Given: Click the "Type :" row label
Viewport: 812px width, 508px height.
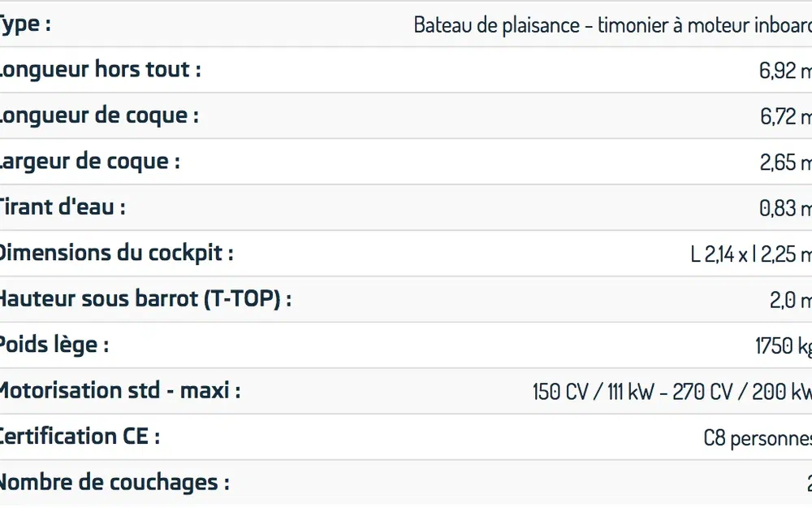Looking at the screenshot, I should 25,24.
